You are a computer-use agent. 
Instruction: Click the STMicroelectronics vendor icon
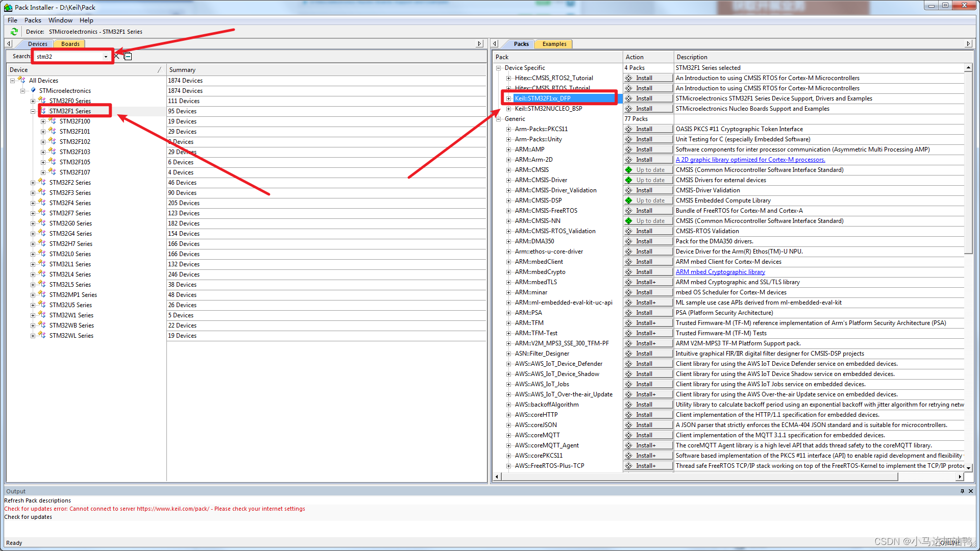click(33, 90)
